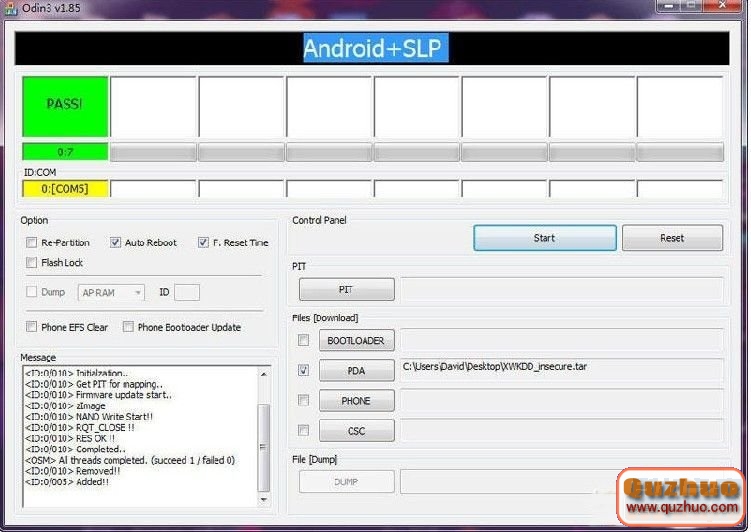Viewport: 751px width, 532px height.
Task: Click the 'RQT_CLOSE !!' log line
Action: 80,428
